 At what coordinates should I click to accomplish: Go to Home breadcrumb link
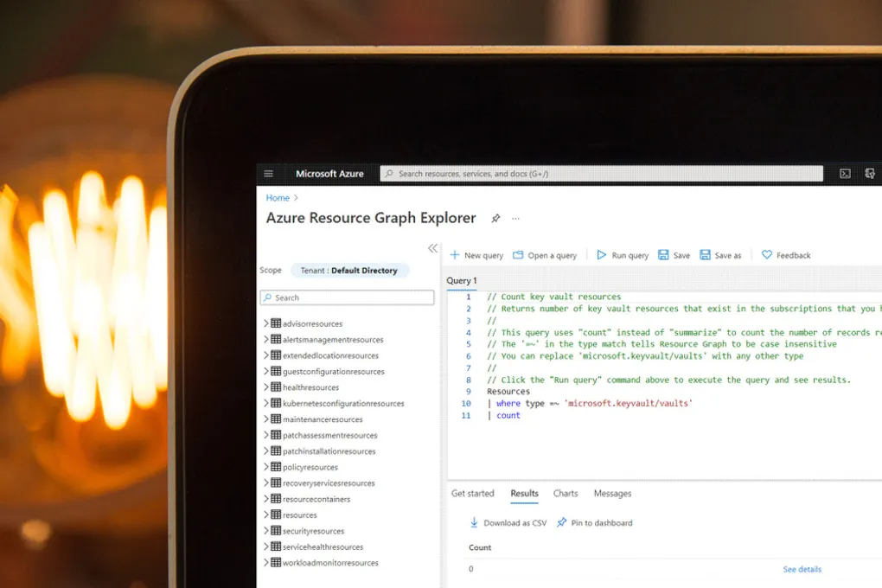[x=278, y=198]
